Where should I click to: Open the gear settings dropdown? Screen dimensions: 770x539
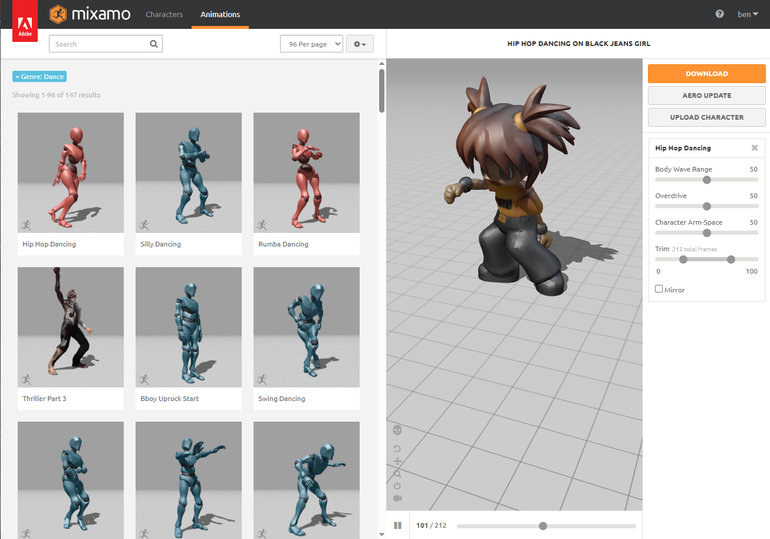pos(359,44)
